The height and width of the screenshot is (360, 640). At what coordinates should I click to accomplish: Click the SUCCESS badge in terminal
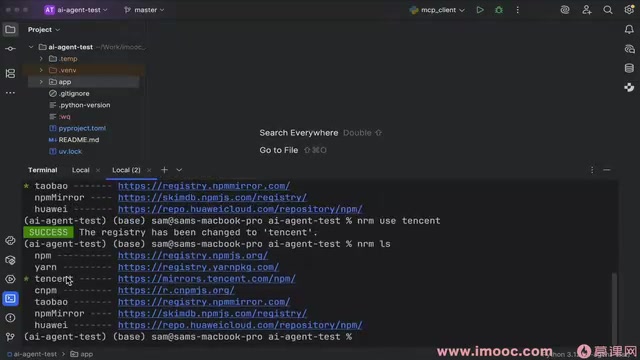pos(48,232)
